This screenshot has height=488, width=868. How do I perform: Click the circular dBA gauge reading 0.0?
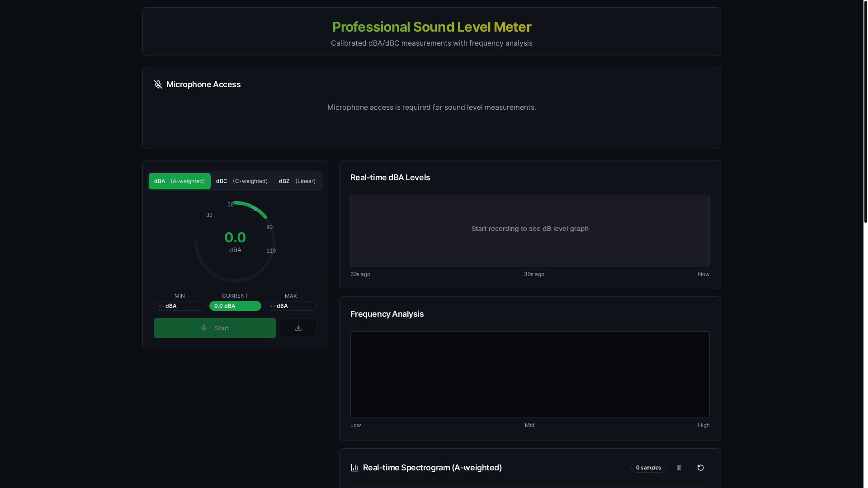pyautogui.click(x=235, y=242)
